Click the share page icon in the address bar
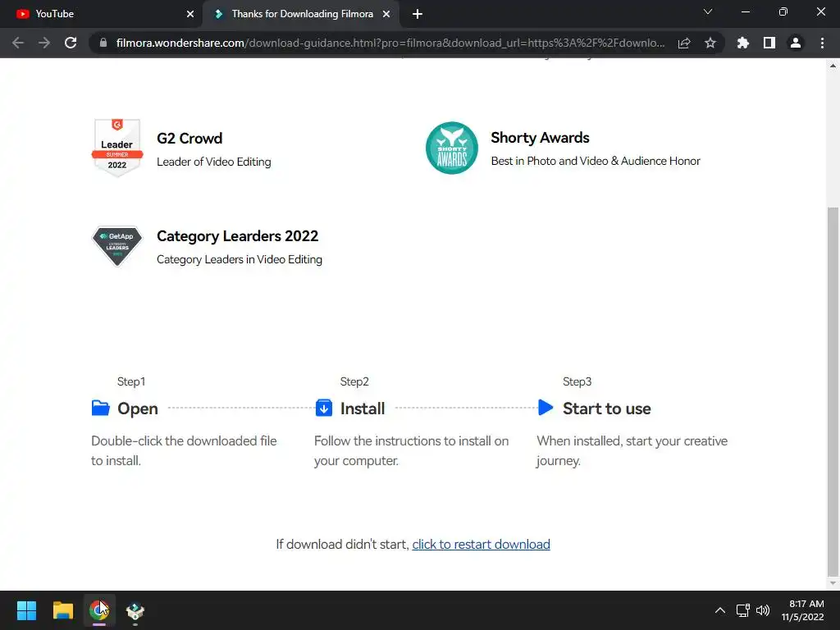Image resolution: width=840 pixels, height=630 pixels. 684,43
